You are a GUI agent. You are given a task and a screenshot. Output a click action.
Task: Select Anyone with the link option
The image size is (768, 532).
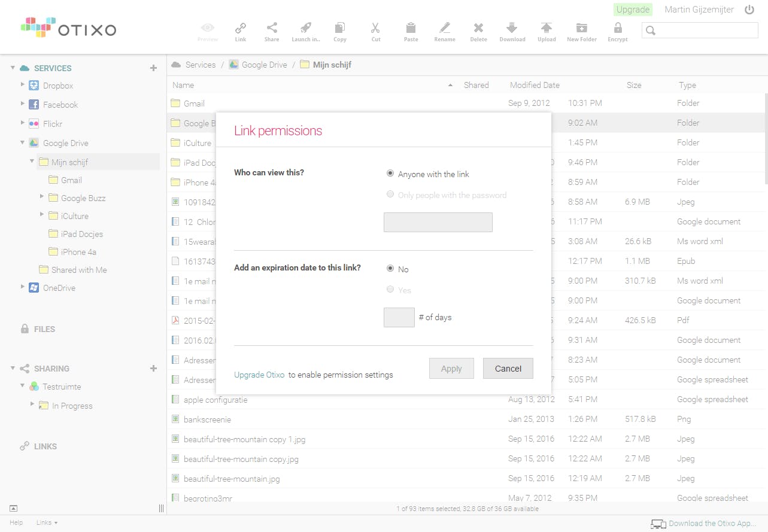[x=390, y=174]
